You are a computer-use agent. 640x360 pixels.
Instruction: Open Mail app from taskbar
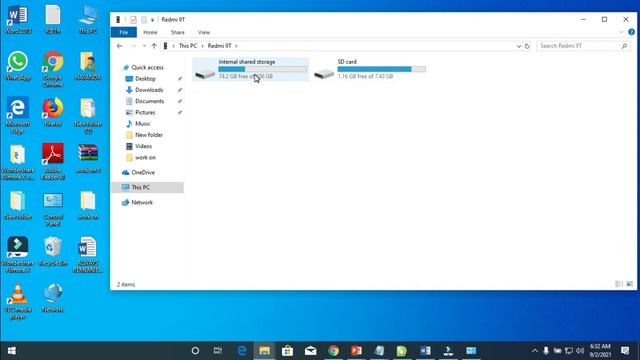[x=310, y=351]
